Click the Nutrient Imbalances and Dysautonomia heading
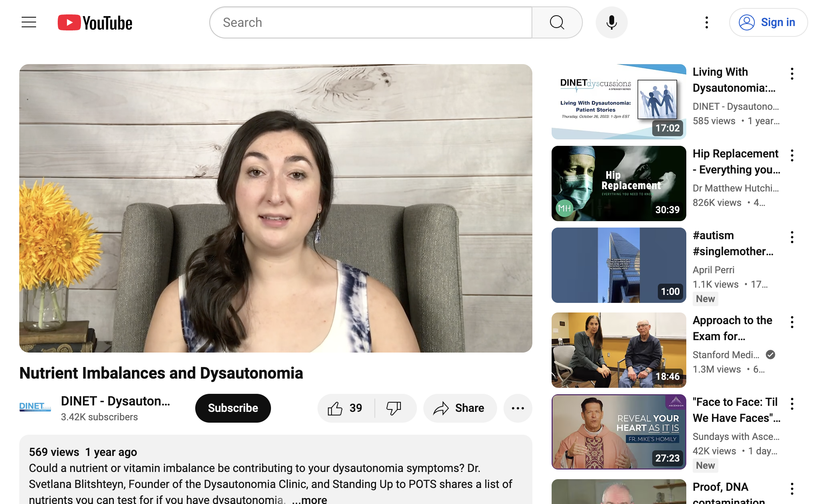Image resolution: width=821 pixels, height=504 pixels. coord(161,373)
